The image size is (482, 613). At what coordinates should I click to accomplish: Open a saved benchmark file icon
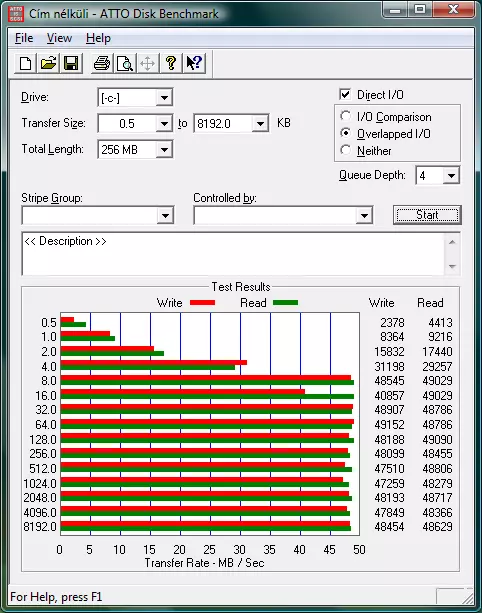[48, 63]
